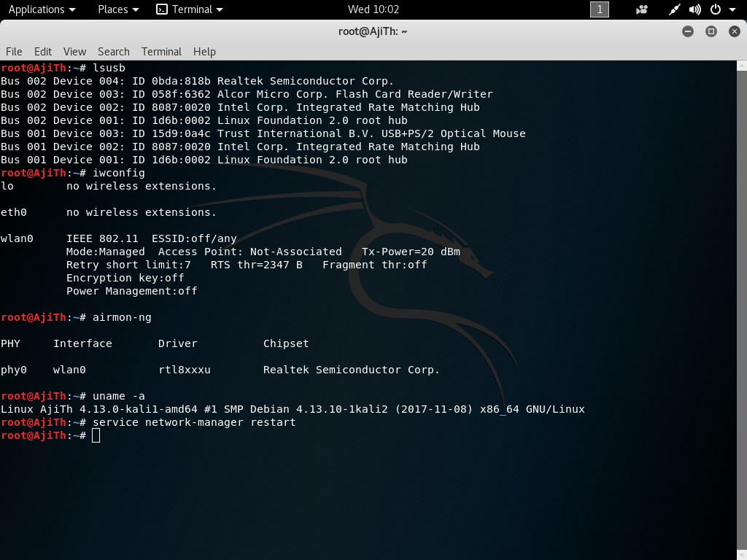
Task: Click the terminal command prompt cursor
Action: [96, 435]
